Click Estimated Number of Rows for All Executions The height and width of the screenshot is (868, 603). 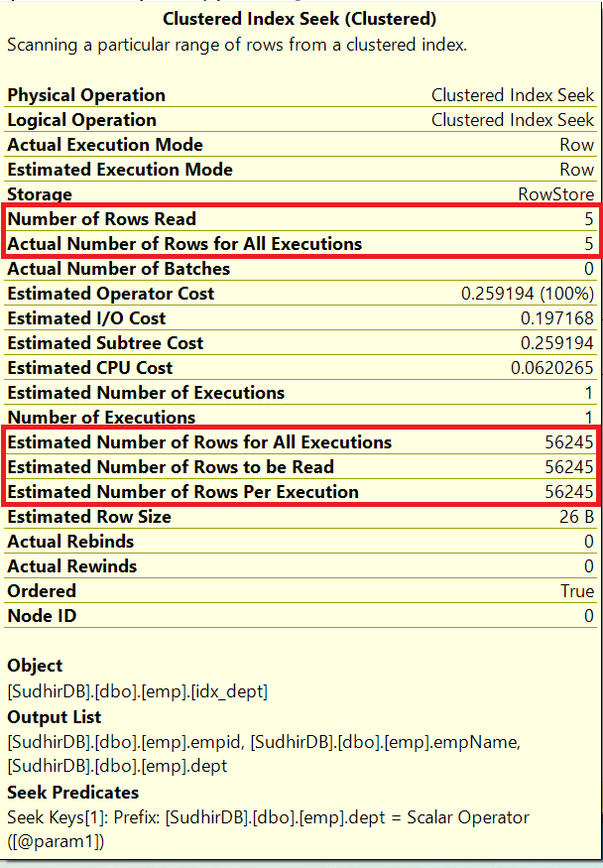[x=199, y=442]
